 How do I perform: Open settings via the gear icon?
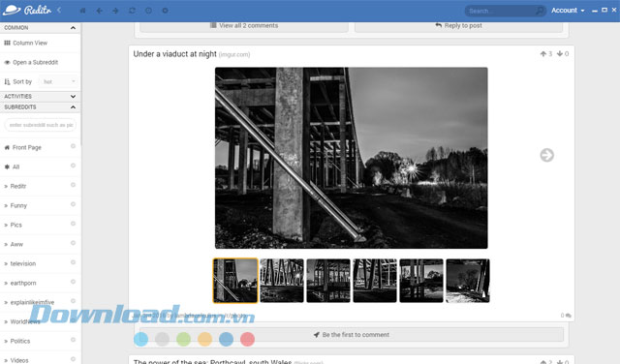166,11
